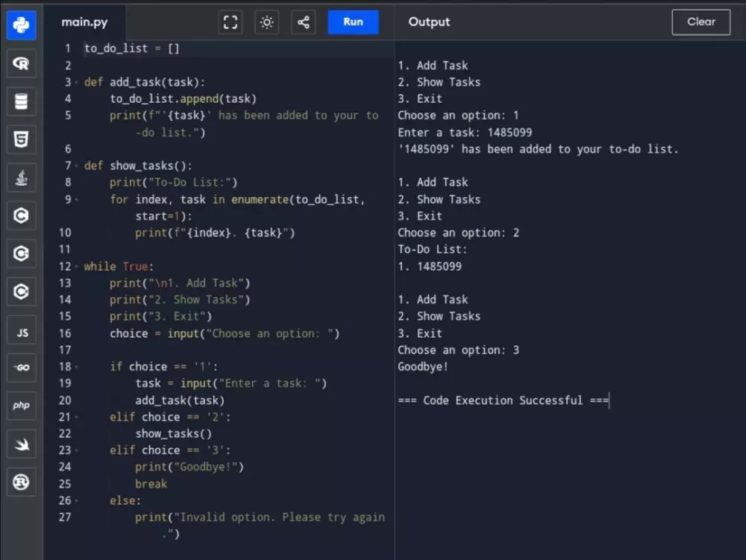Click the 'to_do_list.append(task)' code line
This screenshot has width=746, height=560.
point(184,99)
